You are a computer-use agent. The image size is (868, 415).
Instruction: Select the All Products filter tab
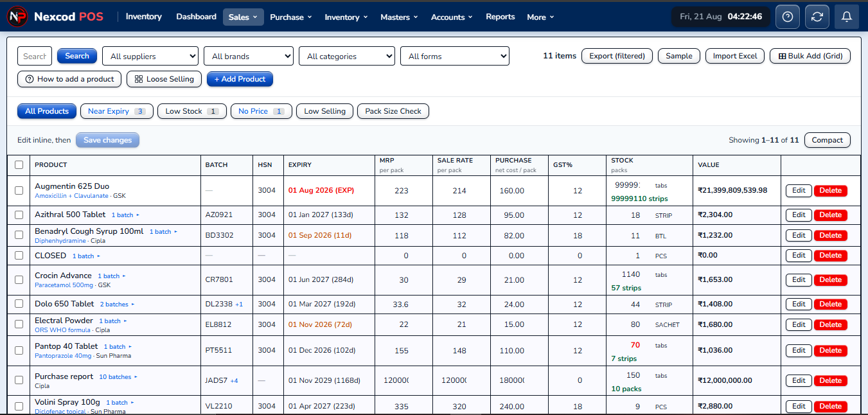point(47,111)
